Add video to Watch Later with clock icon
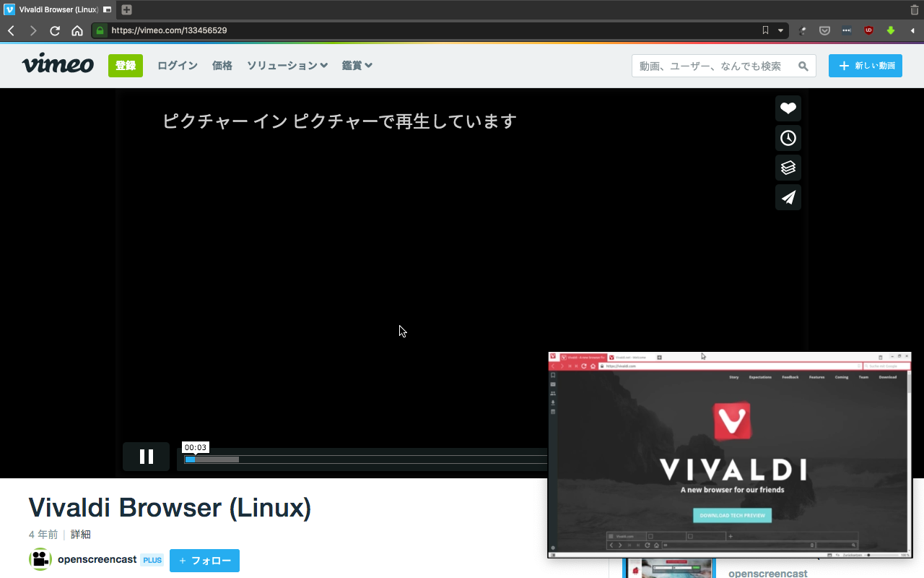The height and width of the screenshot is (578, 924). coord(788,138)
